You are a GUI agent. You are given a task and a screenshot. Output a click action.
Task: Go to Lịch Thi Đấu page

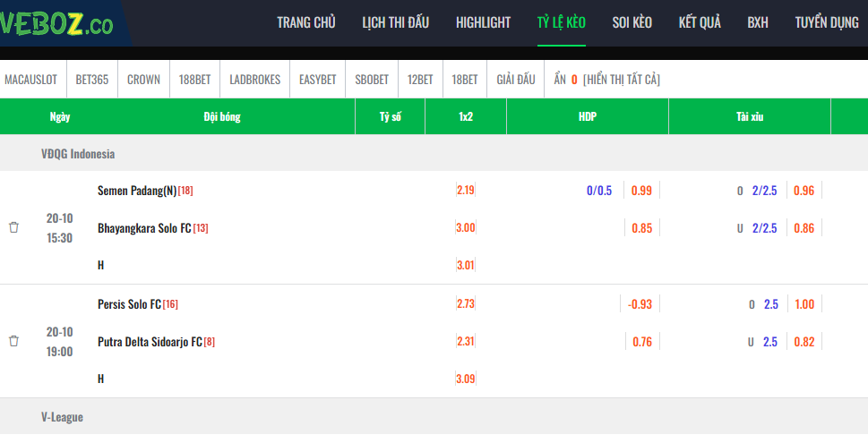tap(396, 23)
